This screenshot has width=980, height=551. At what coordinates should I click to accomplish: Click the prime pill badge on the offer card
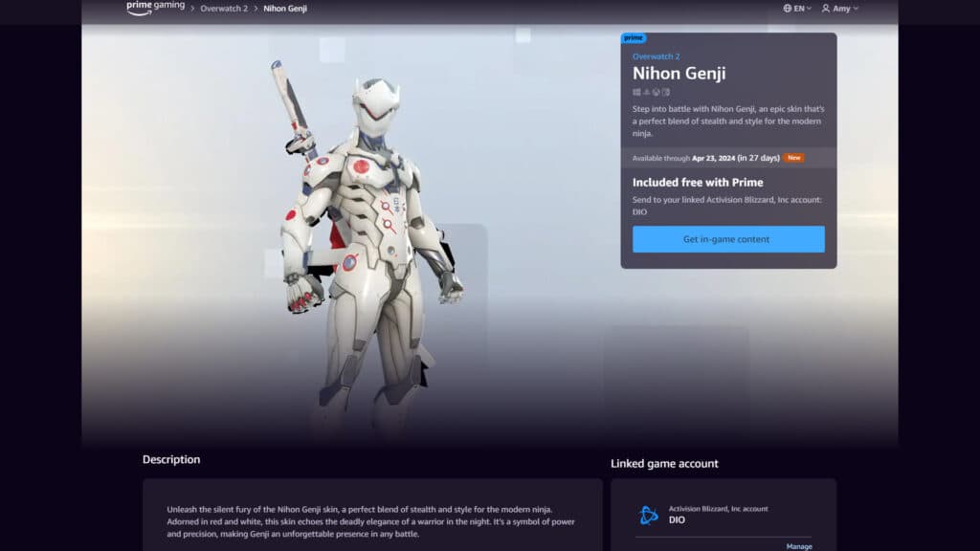634,37
